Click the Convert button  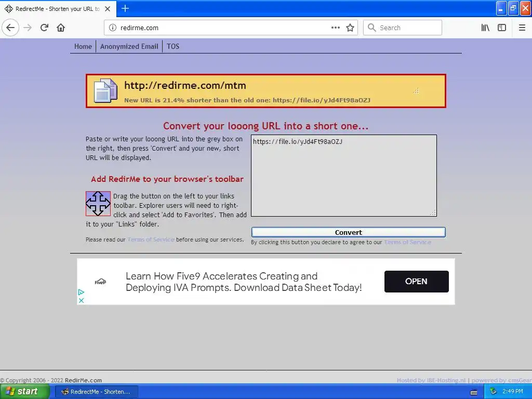point(349,232)
